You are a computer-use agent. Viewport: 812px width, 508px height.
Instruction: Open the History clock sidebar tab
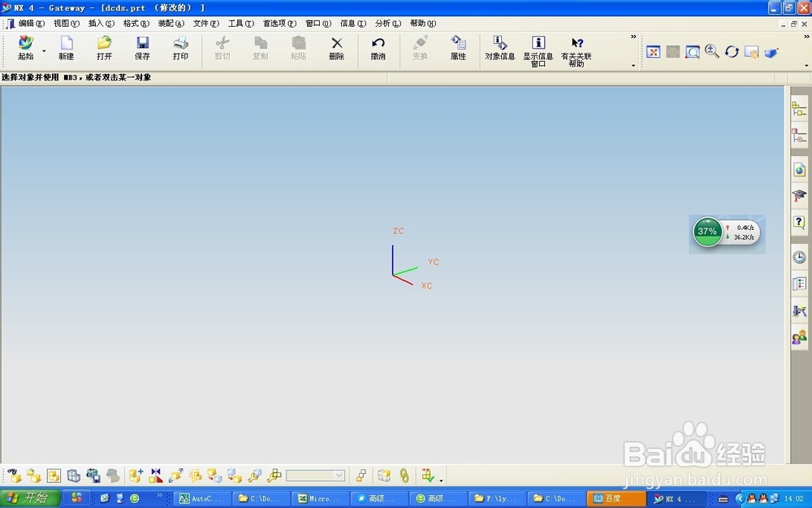click(x=799, y=257)
